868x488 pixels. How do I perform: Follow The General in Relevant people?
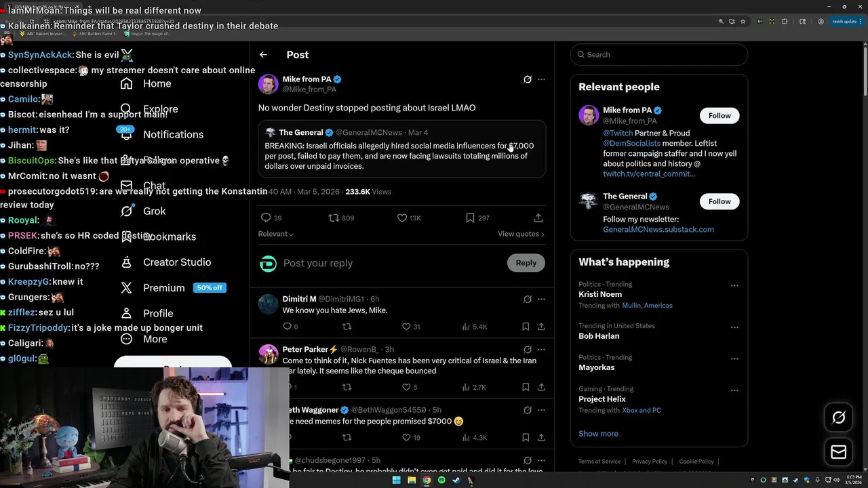[719, 201]
